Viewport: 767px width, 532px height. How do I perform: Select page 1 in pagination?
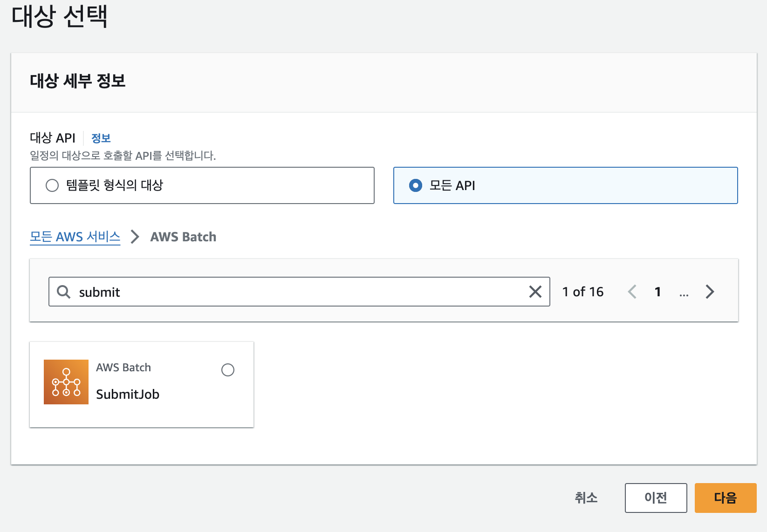657,292
